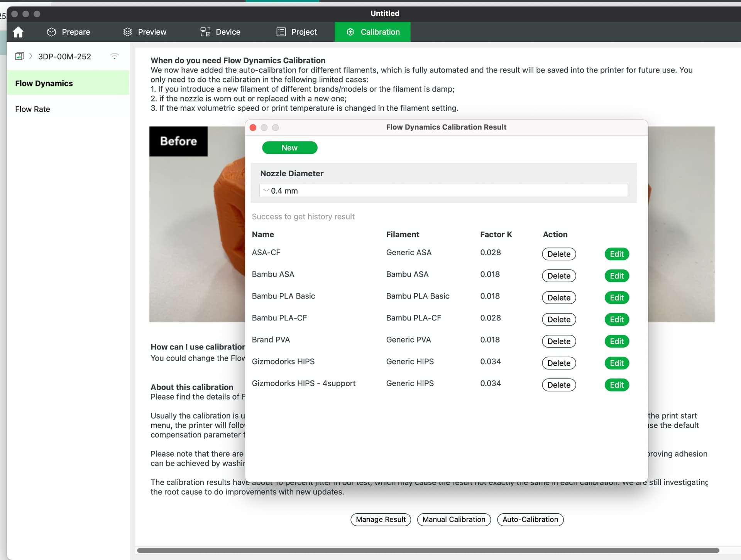Click Factor K value 0.034 for Gizmodorks HIPS - 4support
The height and width of the screenshot is (560, 741).
491,383
